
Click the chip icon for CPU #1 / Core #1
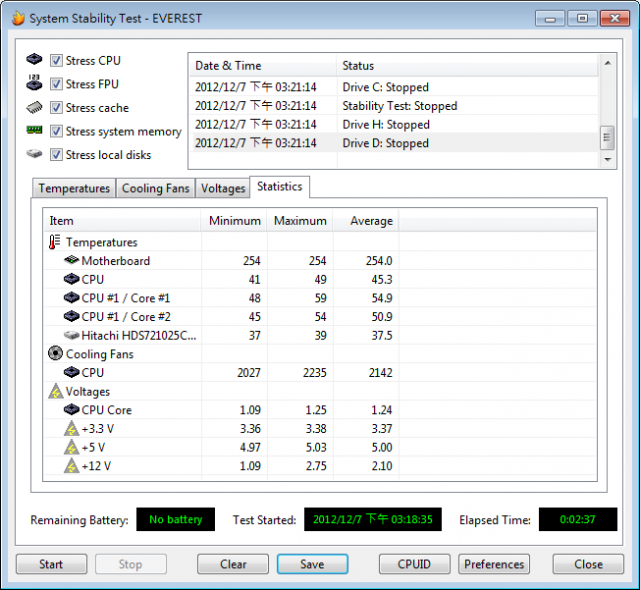click(x=71, y=297)
